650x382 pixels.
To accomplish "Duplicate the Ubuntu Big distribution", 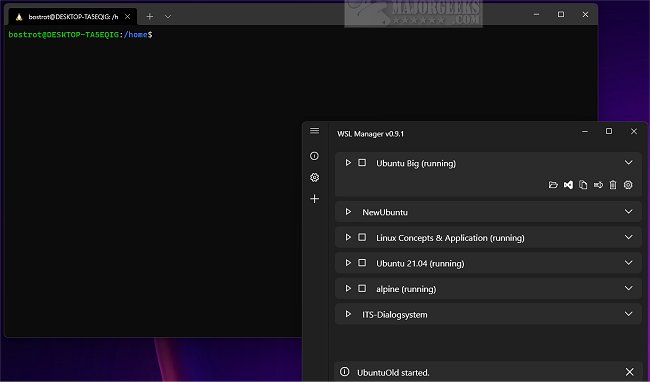I will [x=583, y=185].
